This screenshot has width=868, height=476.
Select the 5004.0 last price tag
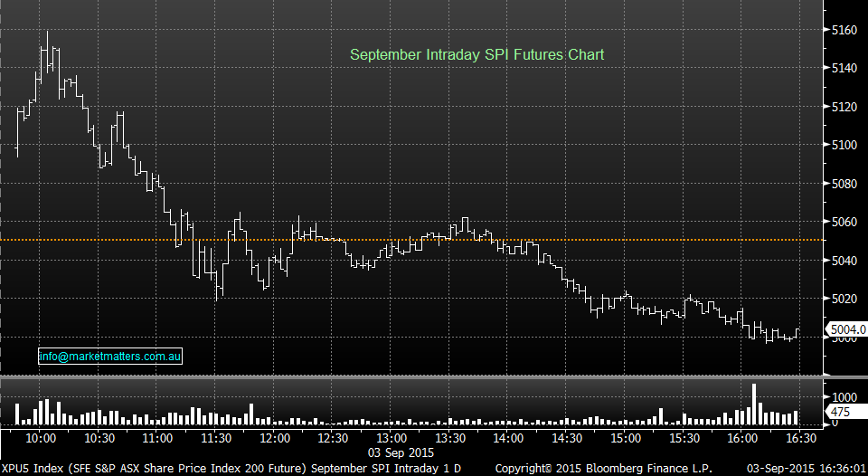(847, 329)
